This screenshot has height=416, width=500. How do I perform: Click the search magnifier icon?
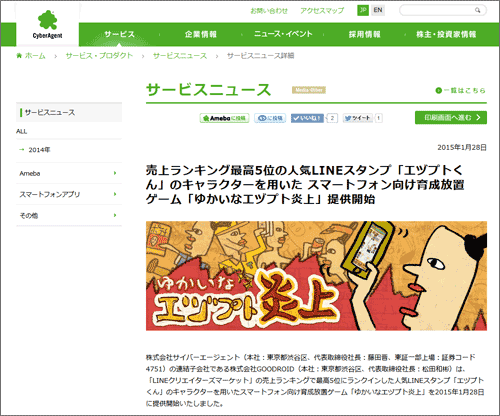[477, 10]
